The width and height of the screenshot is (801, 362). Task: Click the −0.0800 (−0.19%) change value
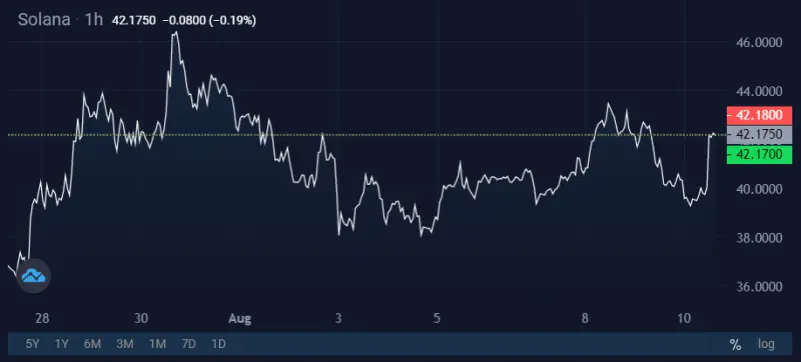[x=209, y=21]
